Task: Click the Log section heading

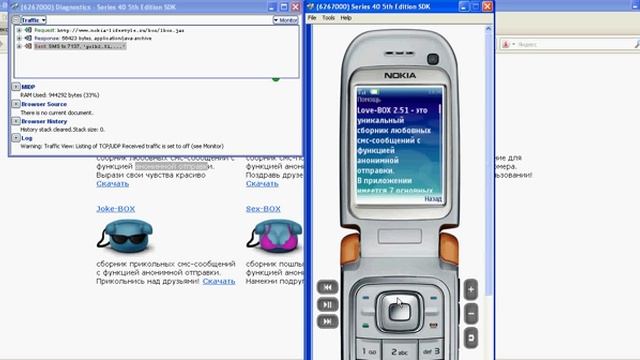Action: click(x=27, y=138)
